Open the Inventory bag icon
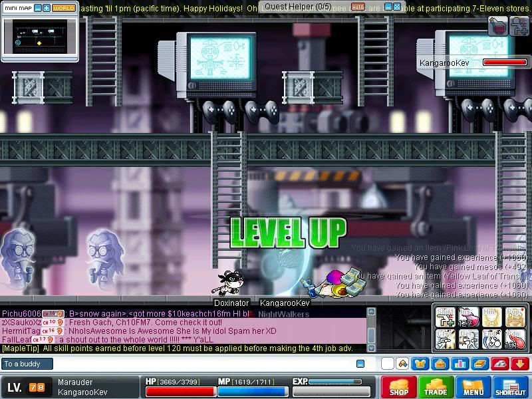The width and height of the screenshot is (532, 399). click(x=440, y=364)
